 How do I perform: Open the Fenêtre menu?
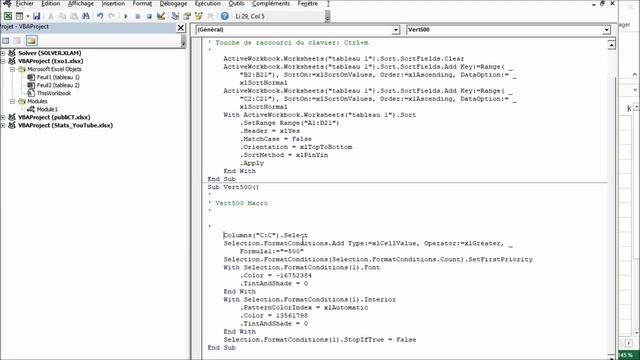coord(307,4)
